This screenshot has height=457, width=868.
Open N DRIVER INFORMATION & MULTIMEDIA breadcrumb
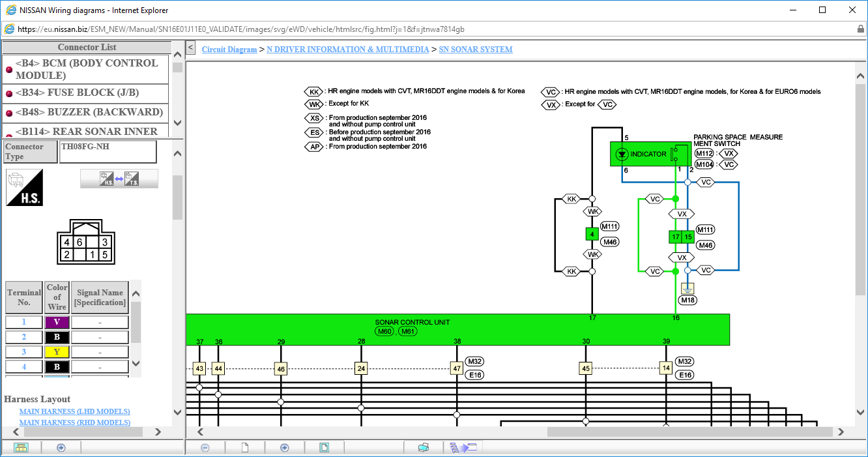pos(348,50)
